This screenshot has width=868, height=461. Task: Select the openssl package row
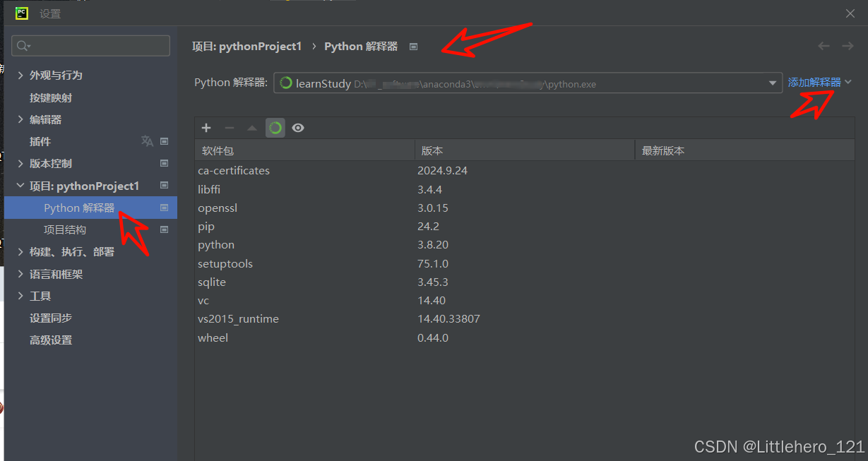[525, 208]
